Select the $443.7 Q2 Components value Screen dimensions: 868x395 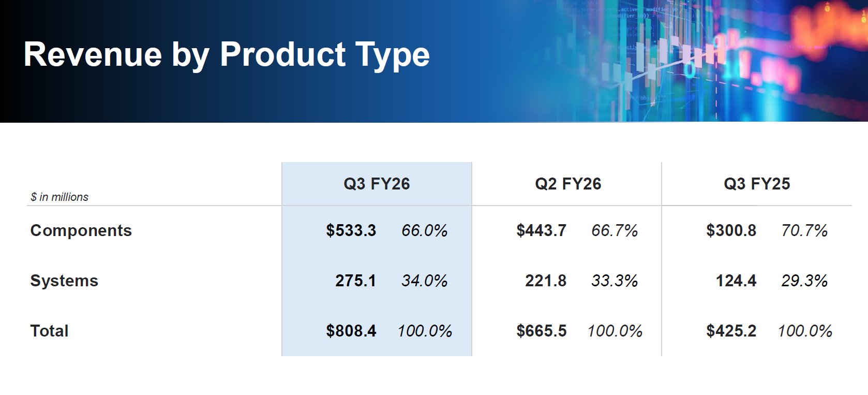pos(541,230)
